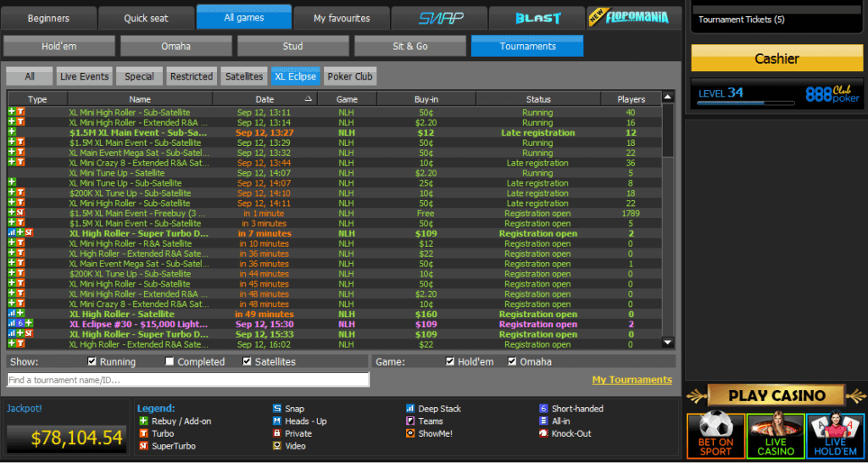Image resolution: width=868 pixels, height=463 pixels.
Task: Focus the Find a tournament name/ID field
Action: click(187, 380)
